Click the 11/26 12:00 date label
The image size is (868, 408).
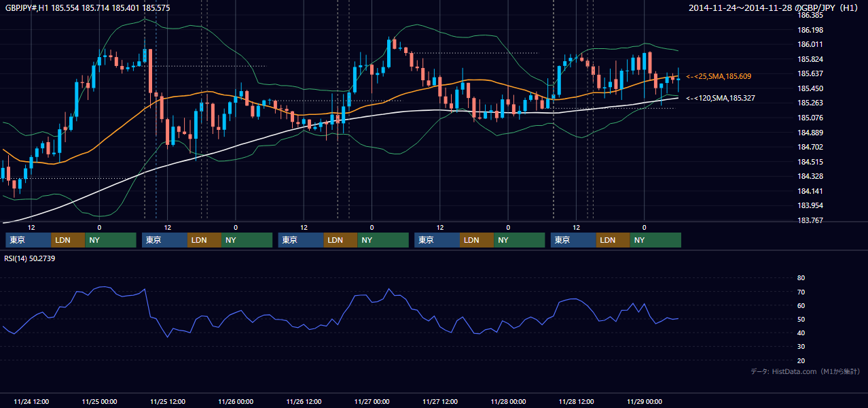(x=304, y=401)
